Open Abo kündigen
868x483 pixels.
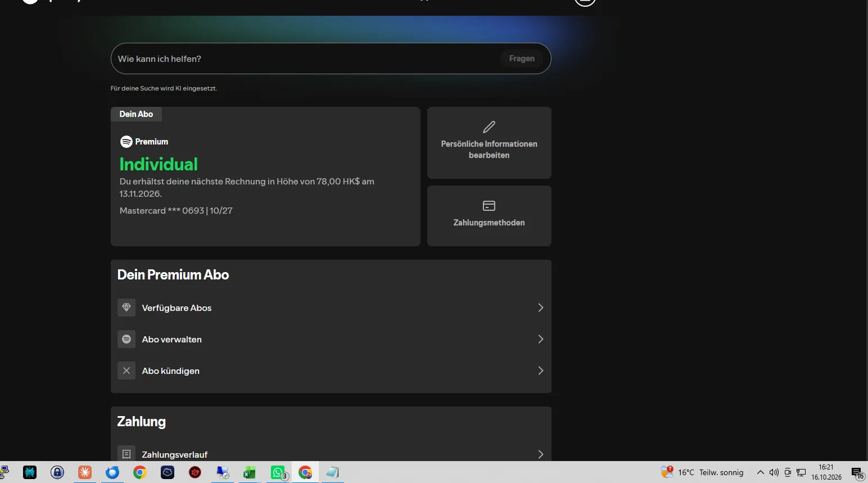click(x=331, y=371)
